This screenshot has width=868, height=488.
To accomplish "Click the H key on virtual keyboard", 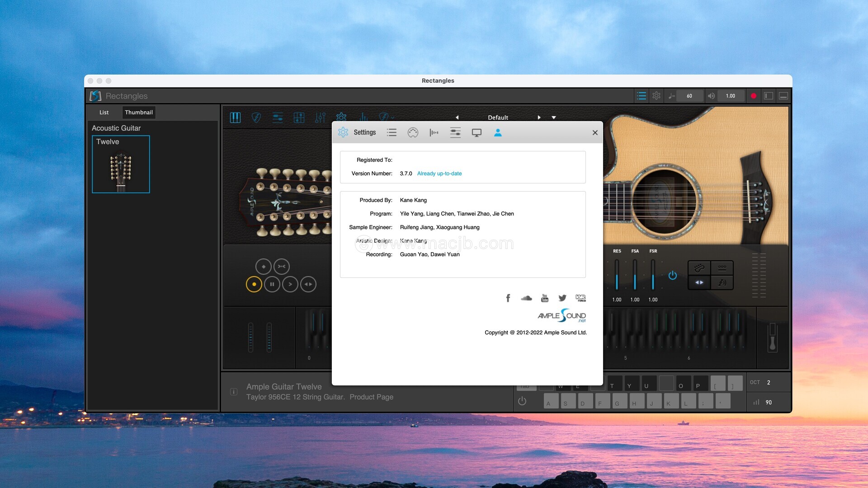I will (x=637, y=401).
